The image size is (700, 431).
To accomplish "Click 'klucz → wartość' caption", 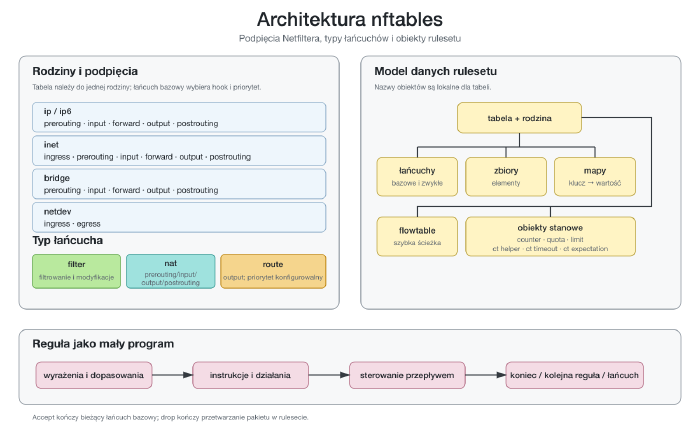I will coord(595,183).
